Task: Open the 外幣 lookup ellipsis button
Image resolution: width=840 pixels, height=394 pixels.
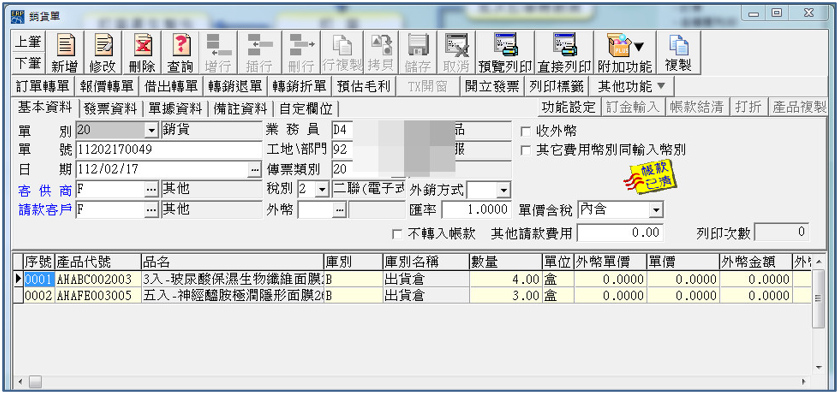Action: [x=339, y=210]
